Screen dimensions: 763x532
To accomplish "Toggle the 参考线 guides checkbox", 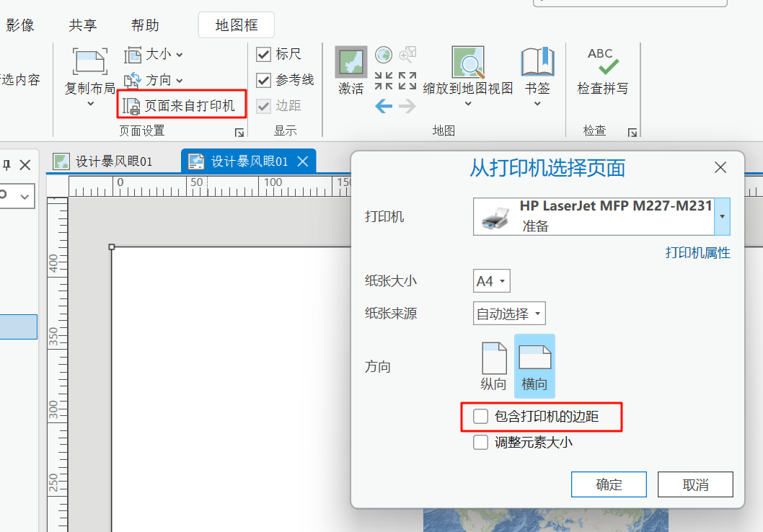I will coord(263,80).
